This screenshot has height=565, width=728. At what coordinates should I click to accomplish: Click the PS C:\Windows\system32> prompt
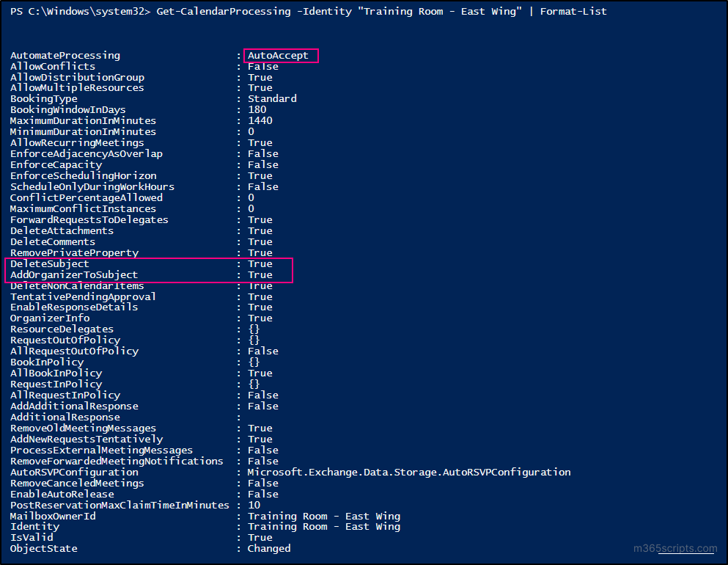[76, 12]
